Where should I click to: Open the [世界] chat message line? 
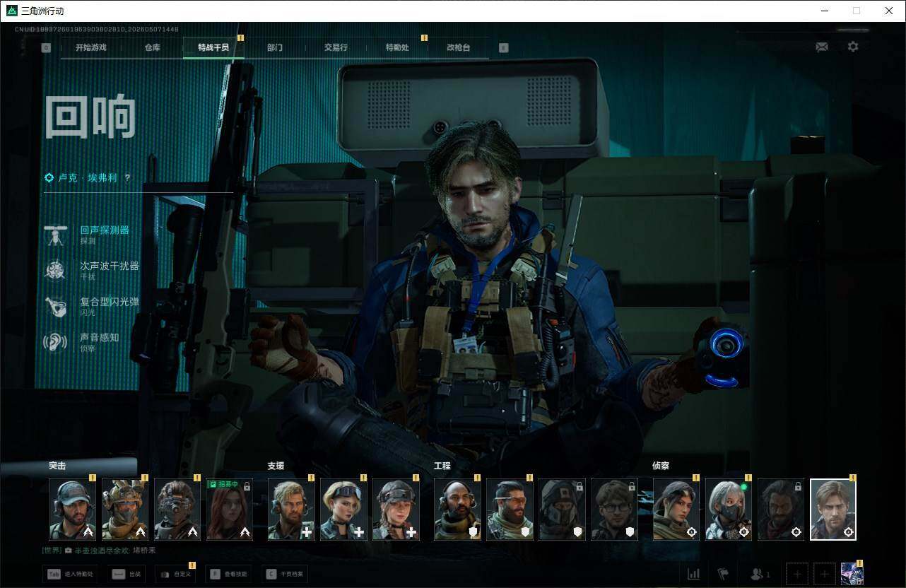click(x=99, y=550)
